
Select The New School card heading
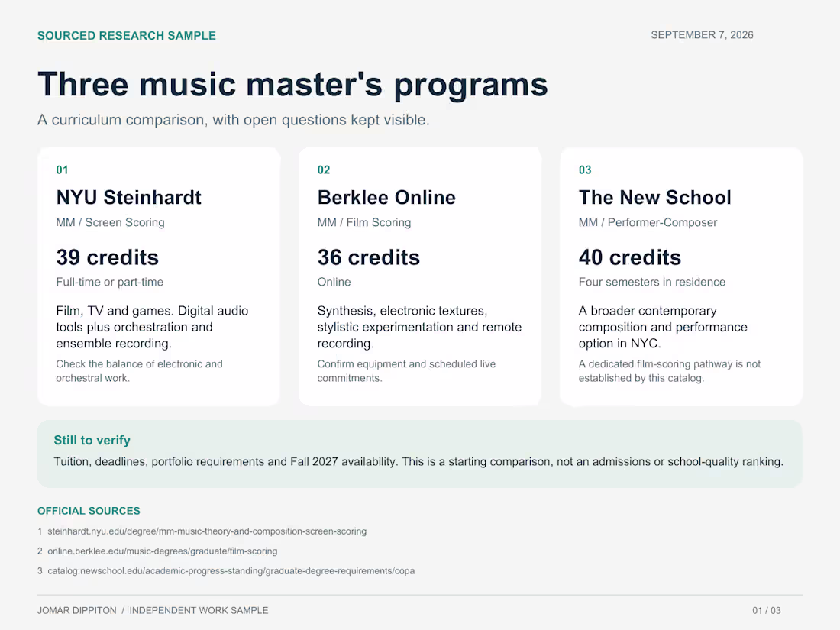654,197
